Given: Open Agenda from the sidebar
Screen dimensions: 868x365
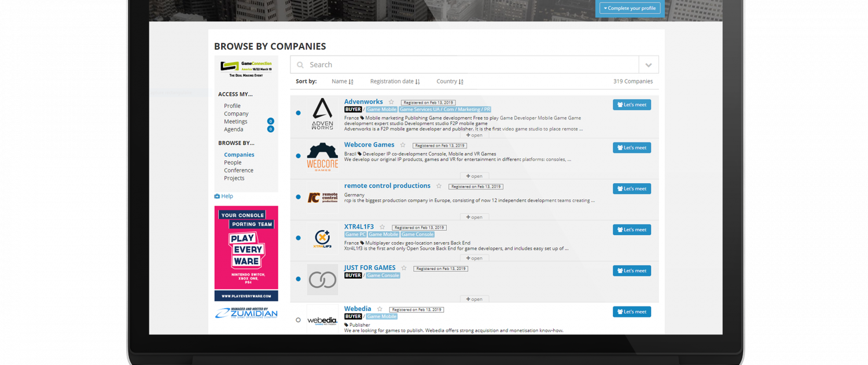Looking at the screenshot, I should (x=234, y=129).
